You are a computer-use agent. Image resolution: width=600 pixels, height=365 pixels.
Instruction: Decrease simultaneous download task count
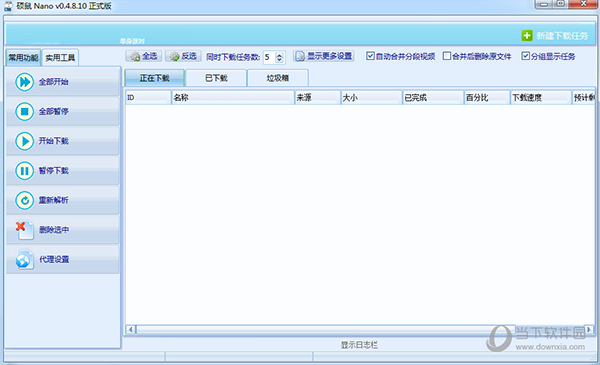[x=279, y=60]
